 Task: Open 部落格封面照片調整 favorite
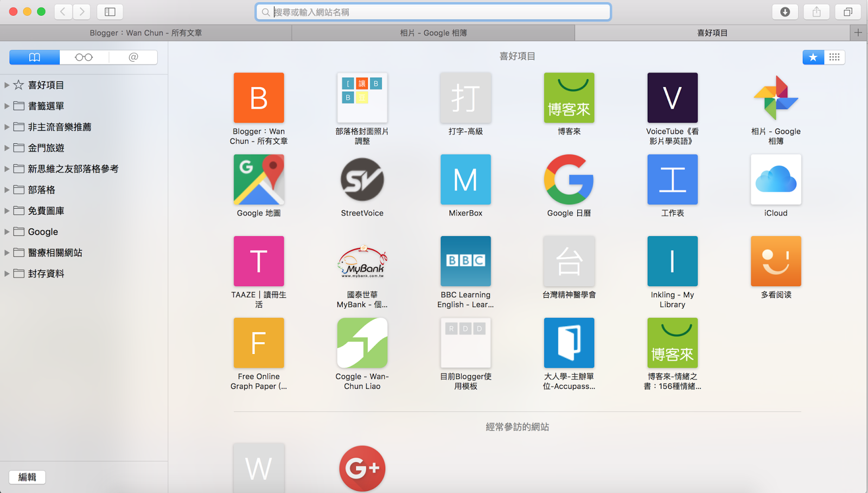click(362, 98)
